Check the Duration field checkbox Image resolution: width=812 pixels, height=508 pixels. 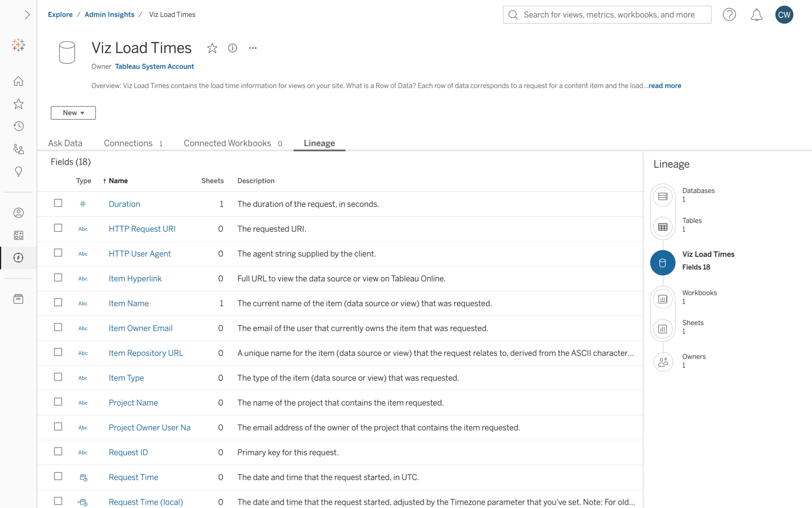(x=58, y=203)
